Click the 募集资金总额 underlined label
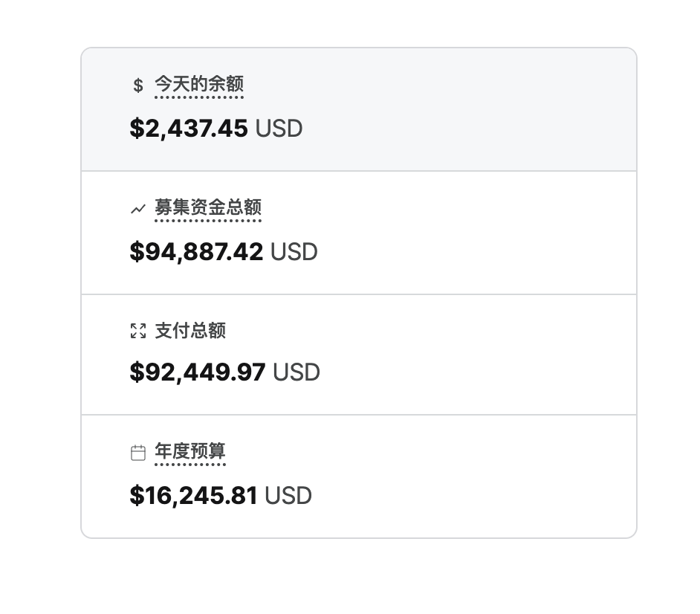700x614 pixels. [x=207, y=208]
